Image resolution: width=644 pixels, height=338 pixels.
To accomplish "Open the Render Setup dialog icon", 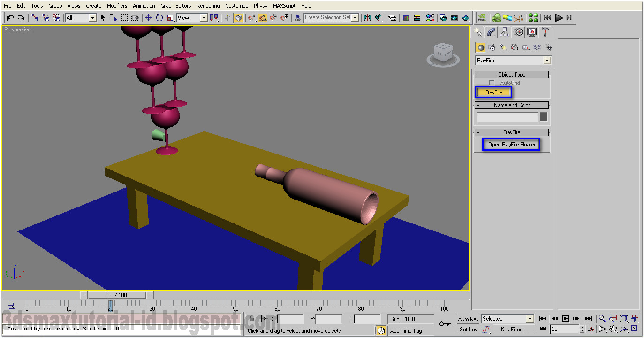I will 443,17.
